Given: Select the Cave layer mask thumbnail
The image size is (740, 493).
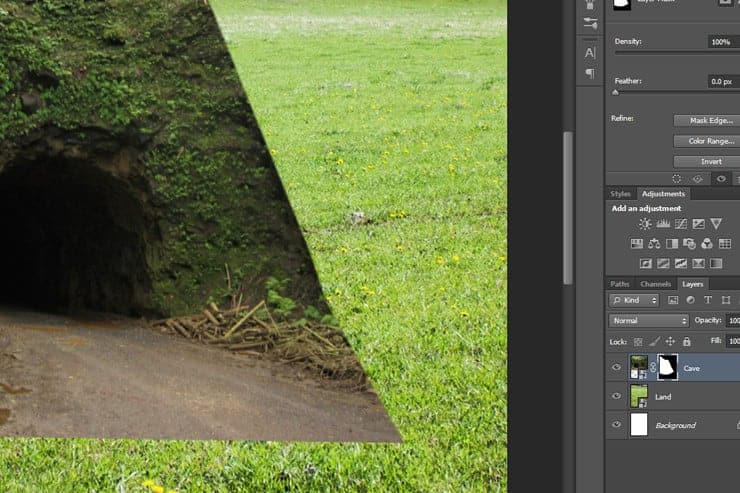Looking at the screenshot, I should 667,368.
